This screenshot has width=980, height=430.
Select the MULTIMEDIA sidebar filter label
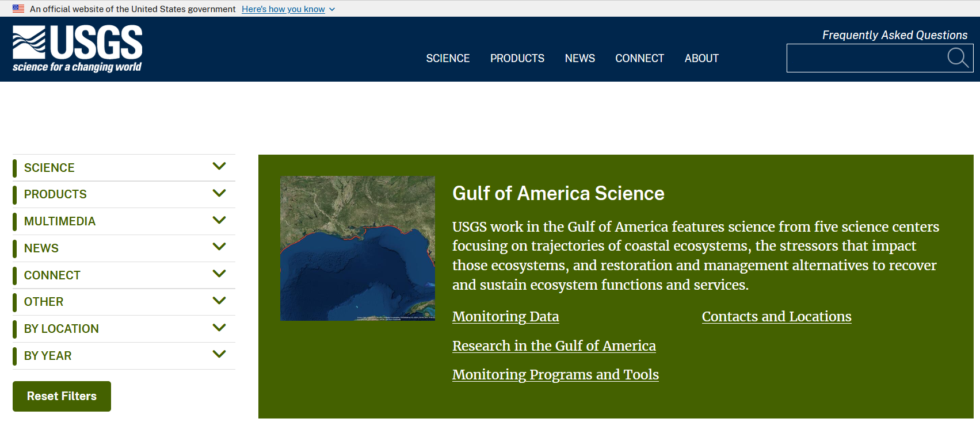coord(60,221)
